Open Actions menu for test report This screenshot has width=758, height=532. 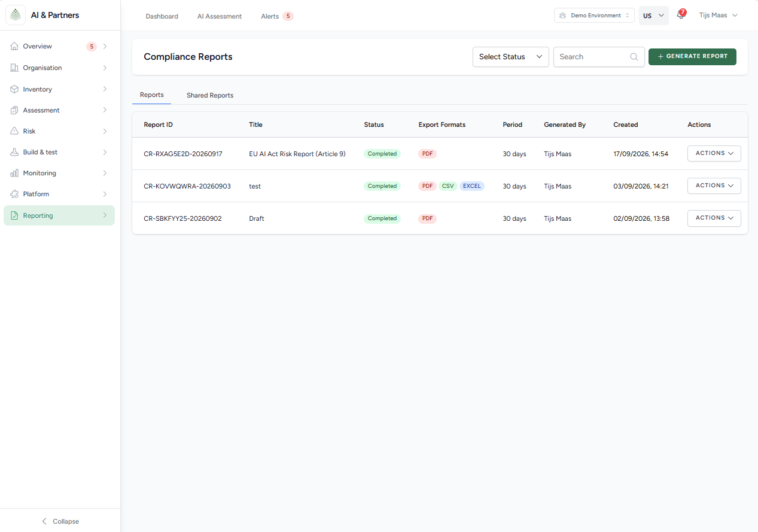click(714, 186)
